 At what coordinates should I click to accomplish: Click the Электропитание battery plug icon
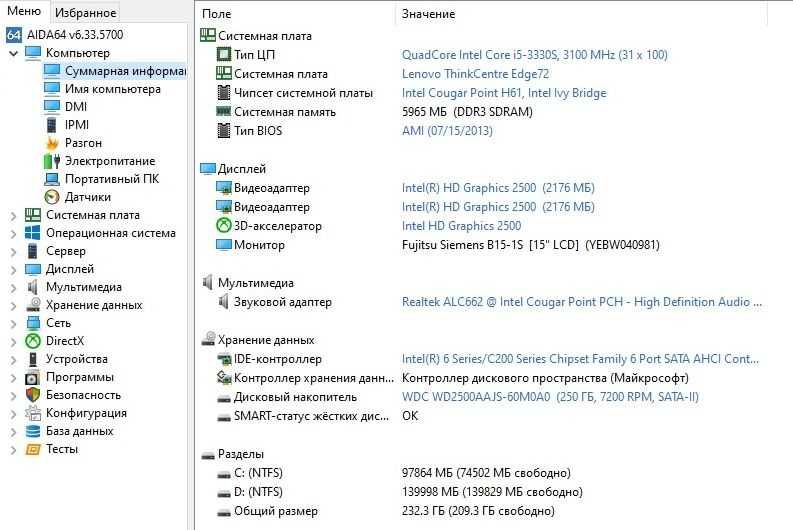[x=52, y=161]
